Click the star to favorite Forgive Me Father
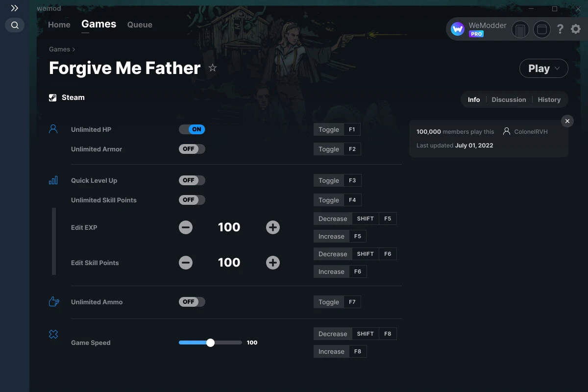Image resolution: width=588 pixels, height=392 pixels. coord(213,68)
